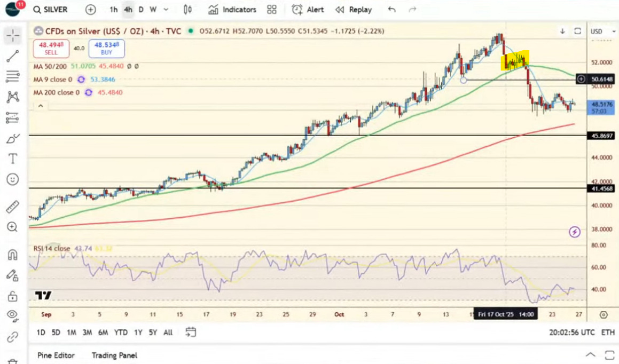The image size is (619, 364).
Task: Open the USD currency dropdown
Action: [603, 31]
